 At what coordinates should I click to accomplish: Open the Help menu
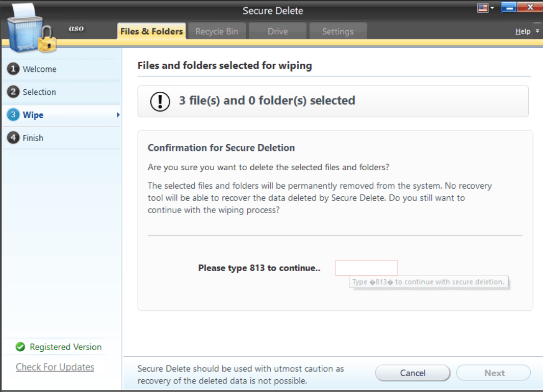tap(523, 31)
